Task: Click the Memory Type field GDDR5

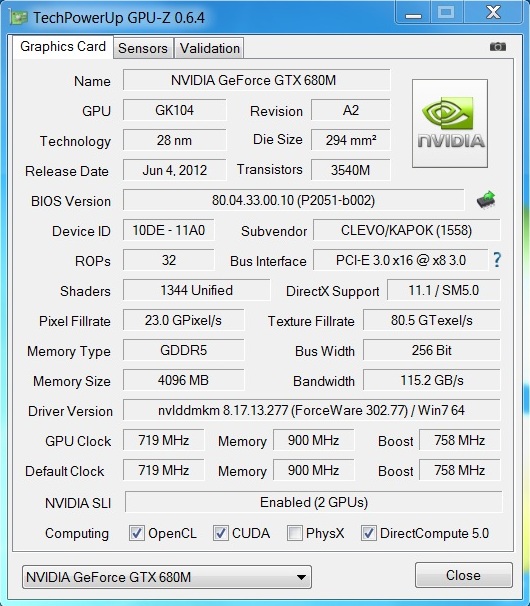Action: click(x=183, y=350)
